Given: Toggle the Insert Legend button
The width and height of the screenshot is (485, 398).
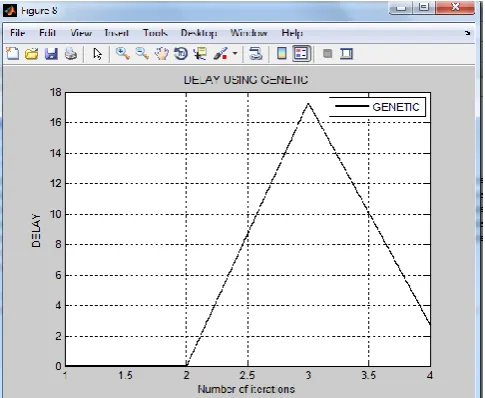Looking at the screenshot, I should pyautogui.click(x=301, y=54).
